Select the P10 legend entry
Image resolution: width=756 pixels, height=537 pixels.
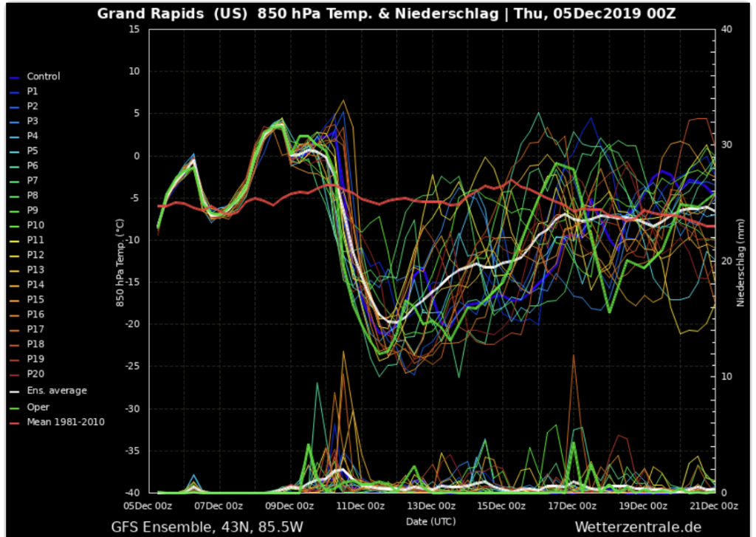27,225
